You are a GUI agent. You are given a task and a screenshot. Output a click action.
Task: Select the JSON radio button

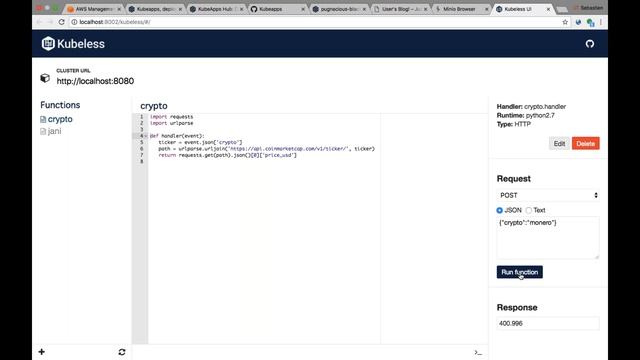click(x=499, y=210)
